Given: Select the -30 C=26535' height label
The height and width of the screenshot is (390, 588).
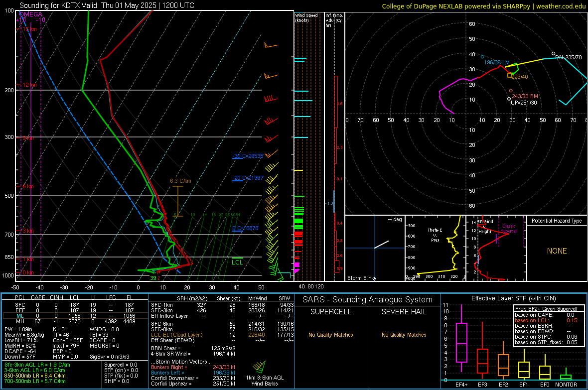Looking at the screenshot, I should point(248,156).
